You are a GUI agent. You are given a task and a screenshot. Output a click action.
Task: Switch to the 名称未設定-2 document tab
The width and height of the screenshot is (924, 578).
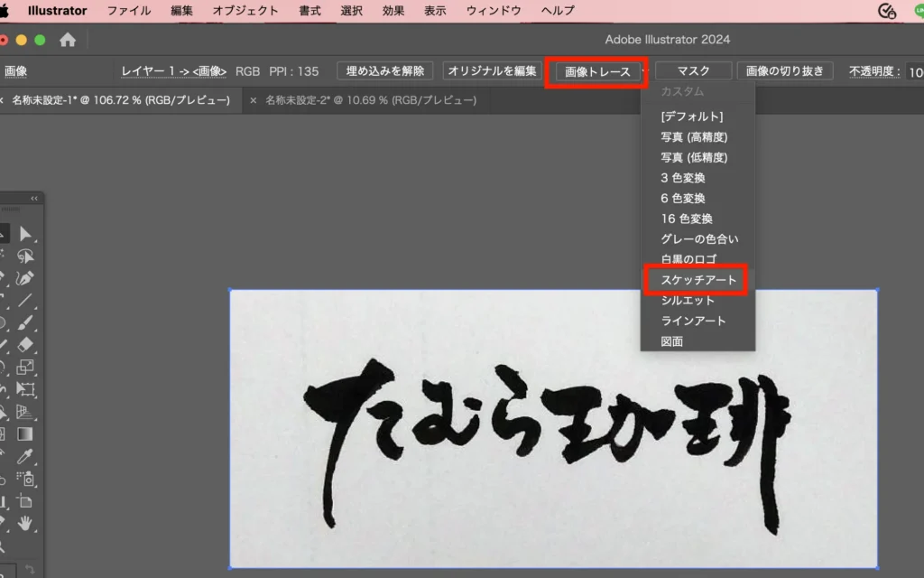pyautogui.click(x=370, y=100)
